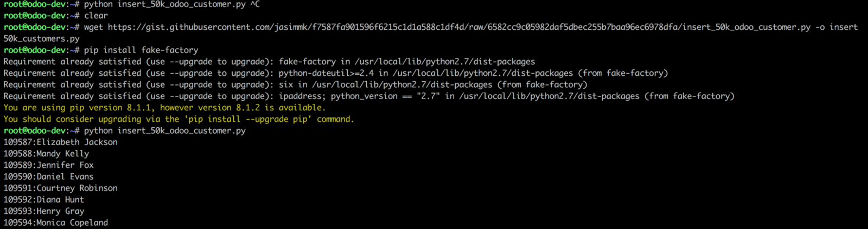Click the "clear" command text
Screen dimensions: 868x229
(x=96, y=16)
